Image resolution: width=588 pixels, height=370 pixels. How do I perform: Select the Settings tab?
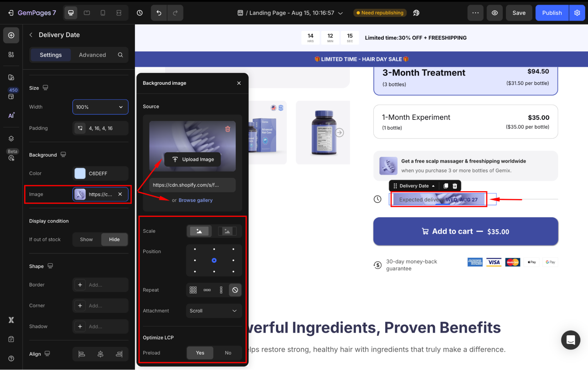coord(51,55)
